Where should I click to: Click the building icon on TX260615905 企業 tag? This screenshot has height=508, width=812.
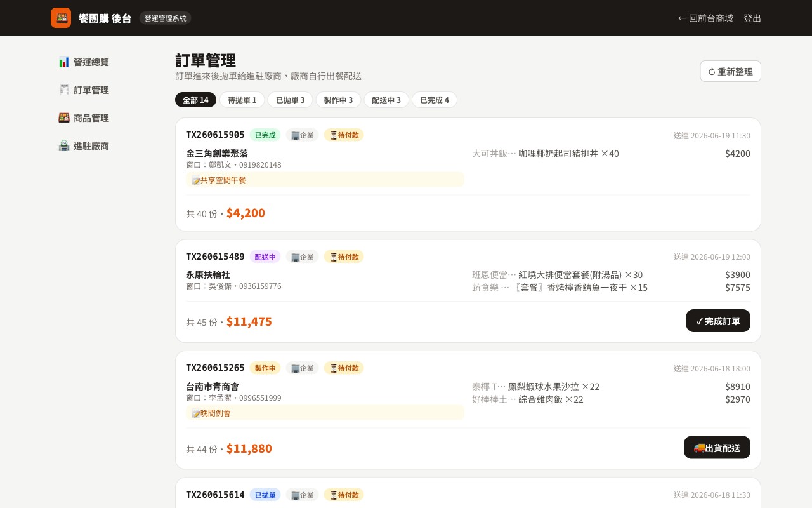pyautogui.click(x=295, y=135)
